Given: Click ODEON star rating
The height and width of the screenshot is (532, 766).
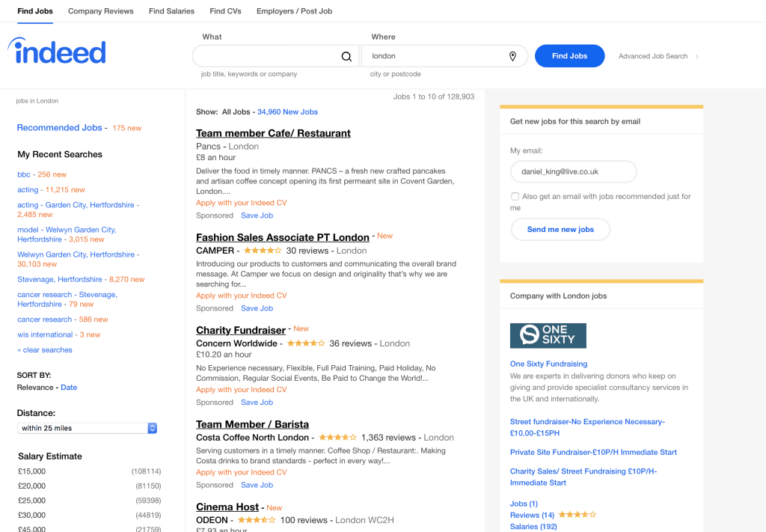Looking at the screenshot, I should click(257, 520).
